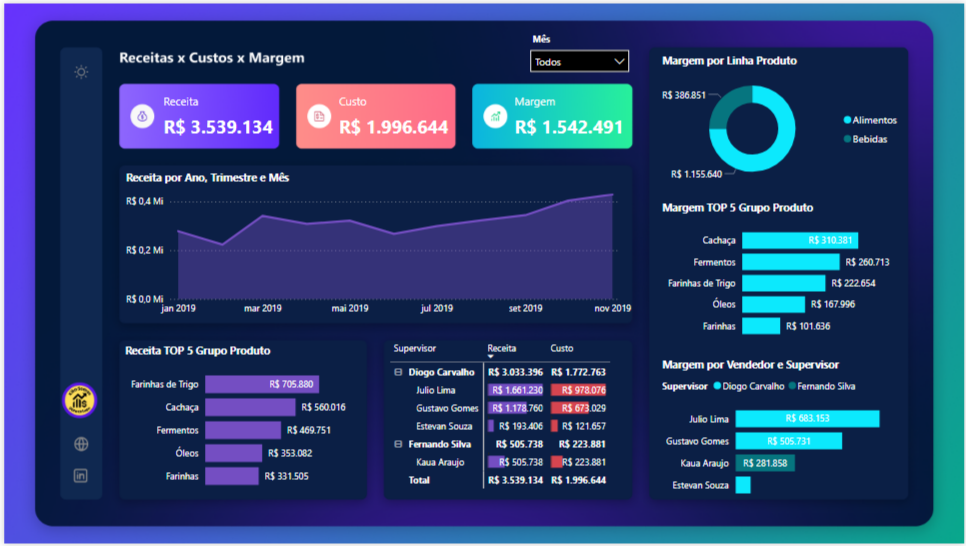Select the Óleos revenue bar R$ 353.082
Viewport: 966px width, 546px height.
coord(233,453)
